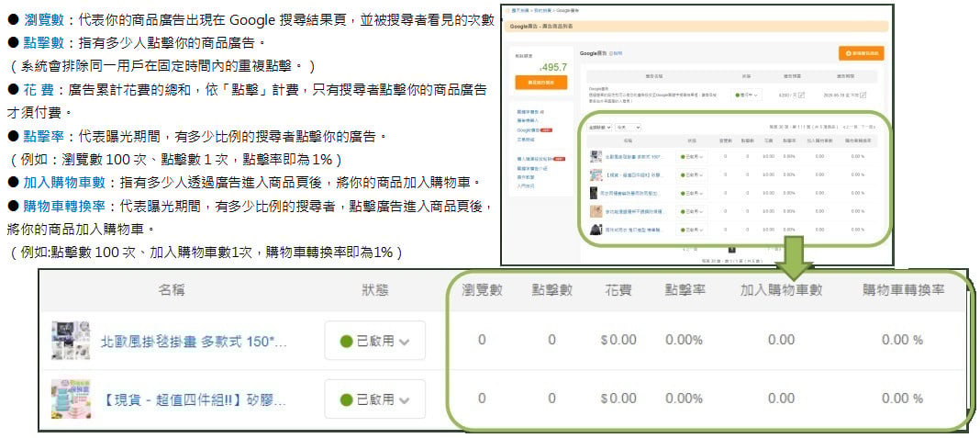Open the campaign status dropdown in the Google廣告 row

point(745,95)
